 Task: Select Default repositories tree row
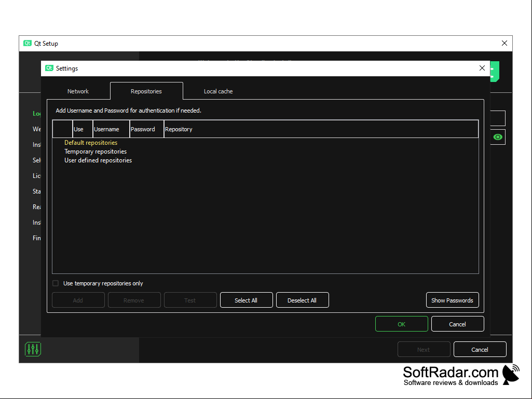265,143
